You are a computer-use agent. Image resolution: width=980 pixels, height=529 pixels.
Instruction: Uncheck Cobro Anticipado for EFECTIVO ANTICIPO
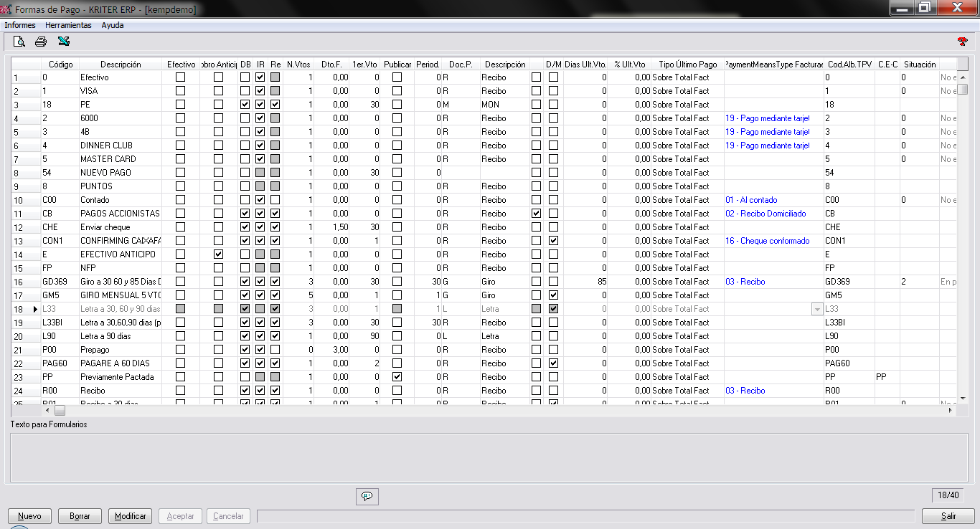click(x=218, y=254)
